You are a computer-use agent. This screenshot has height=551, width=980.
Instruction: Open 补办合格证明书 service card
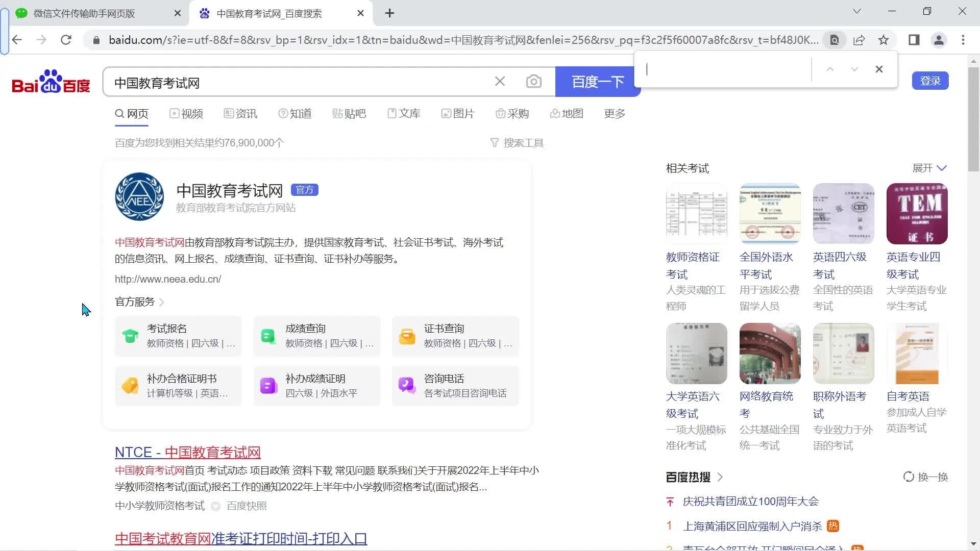coord(178,386)
